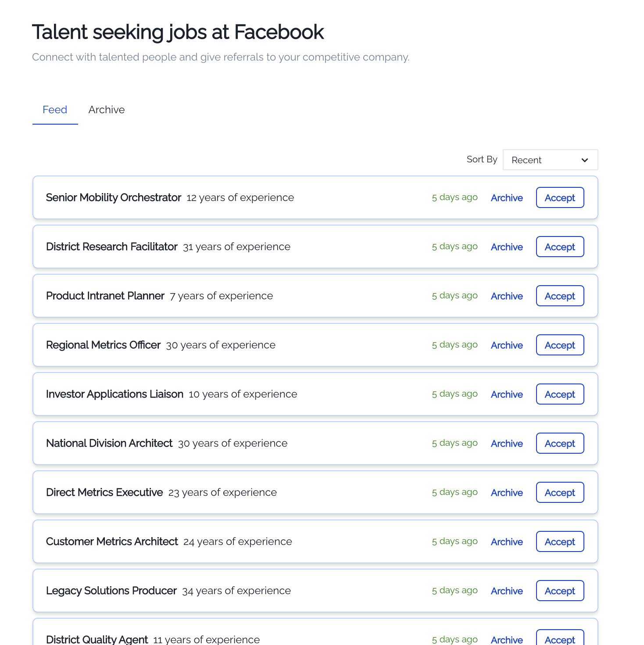Screen dimensions: 644x645
Task: Switch to the Archive tab
Action: (107, 110)
